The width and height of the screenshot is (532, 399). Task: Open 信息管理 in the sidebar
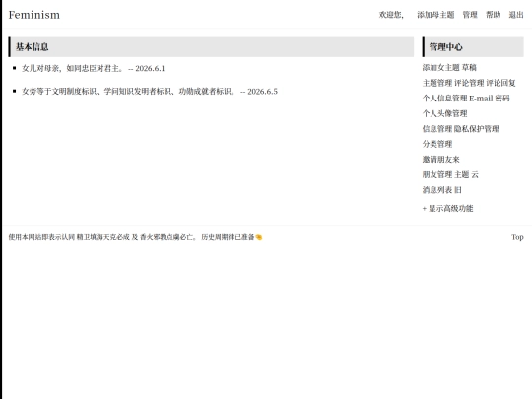point(437,129)
